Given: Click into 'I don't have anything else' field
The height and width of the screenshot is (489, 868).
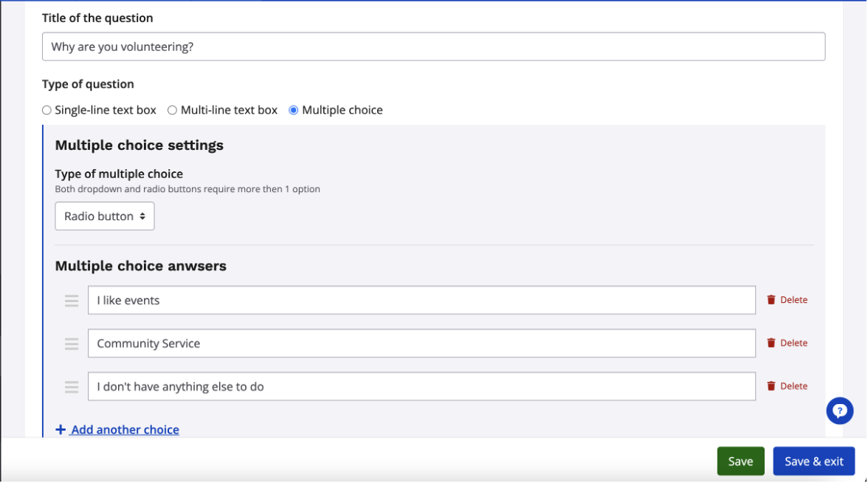Looking at the screenshot, I should pyautogui.click(x=421, y=386).
